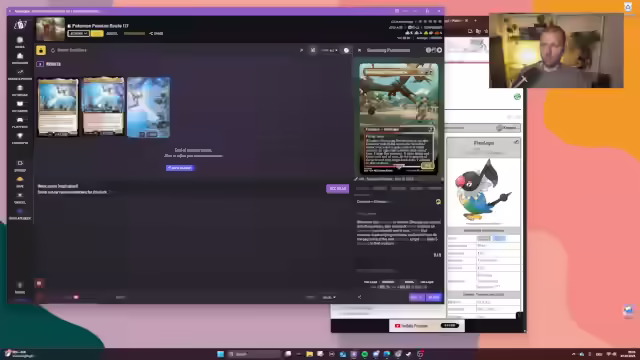640x360 pixels.
Task: Click the yellow round icon beside the card type line
Action: [438, 202]
